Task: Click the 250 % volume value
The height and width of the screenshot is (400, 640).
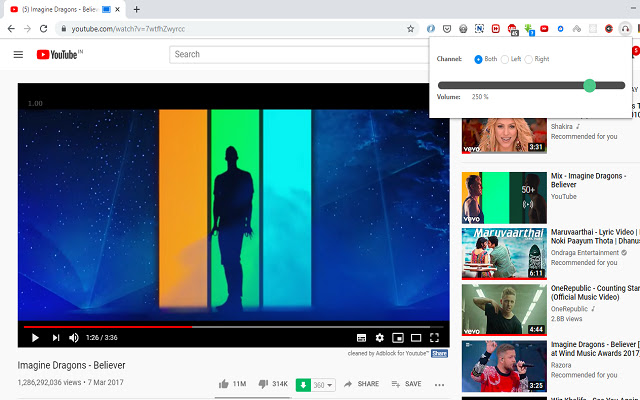Action: coord(480,97)
